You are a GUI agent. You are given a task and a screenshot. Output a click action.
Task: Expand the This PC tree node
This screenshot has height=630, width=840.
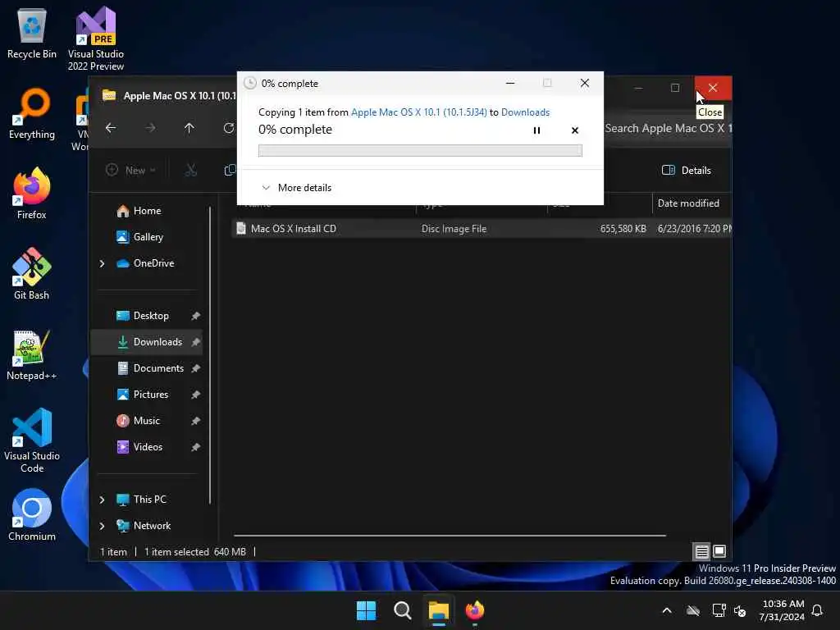click(103, 500)
